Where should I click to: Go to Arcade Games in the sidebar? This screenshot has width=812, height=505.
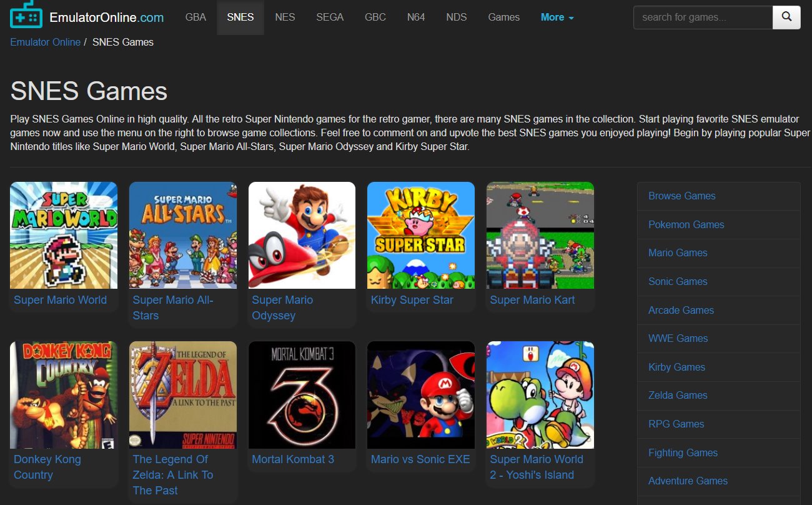[718, 311]
